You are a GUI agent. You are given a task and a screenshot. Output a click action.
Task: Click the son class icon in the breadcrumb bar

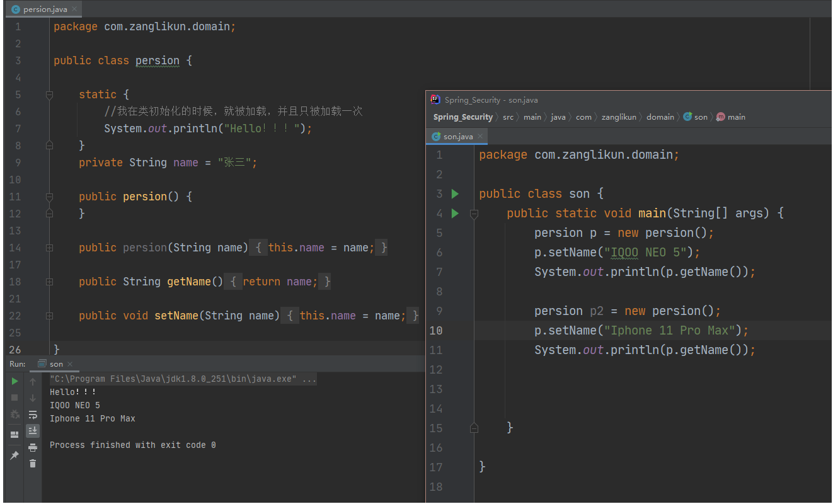coord(686,117)
